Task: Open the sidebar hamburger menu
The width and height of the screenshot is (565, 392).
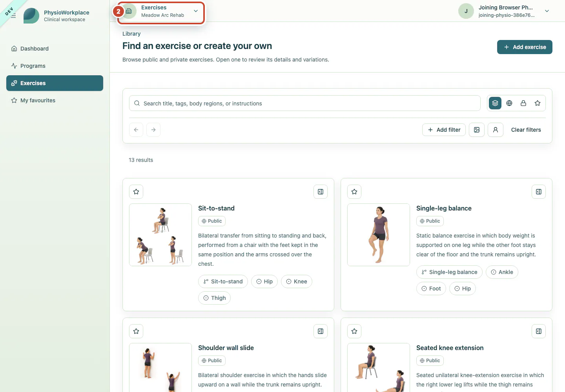Action: point(13,16)
